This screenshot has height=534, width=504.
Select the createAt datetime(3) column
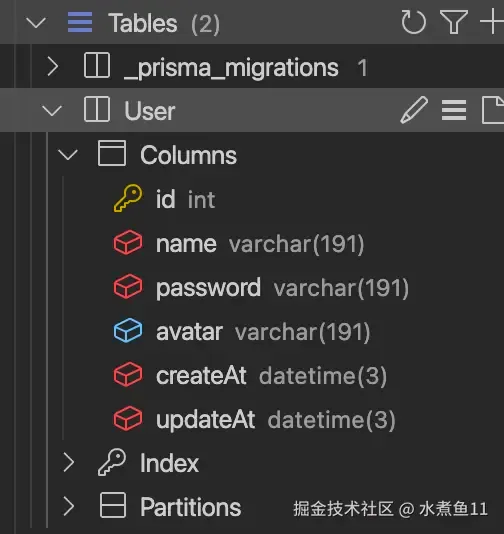[x=271, y=376]
